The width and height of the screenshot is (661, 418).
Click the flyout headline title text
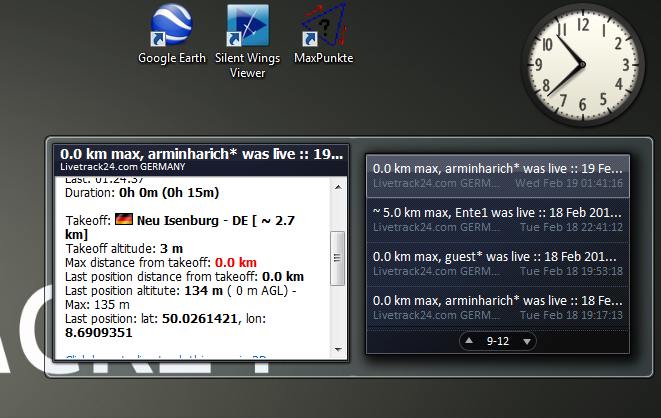200,154
